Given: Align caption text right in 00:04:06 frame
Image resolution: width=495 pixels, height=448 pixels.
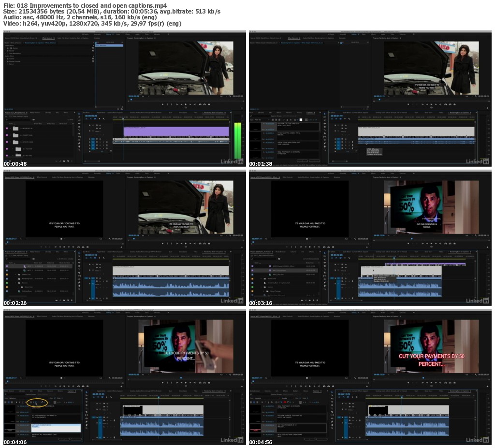Looking at the screenshot, I should pyautogui.click(x=12, y=403).
